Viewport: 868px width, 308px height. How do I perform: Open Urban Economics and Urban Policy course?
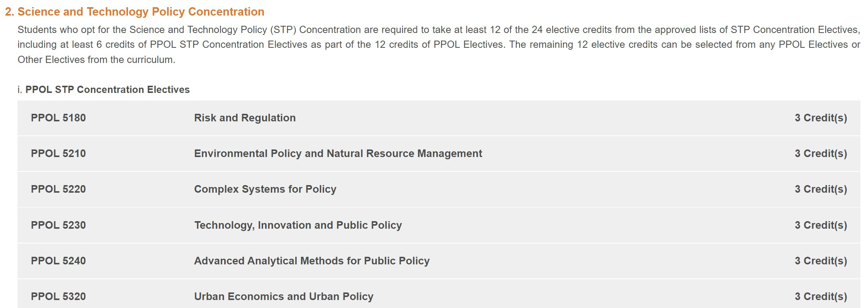pos(284,297)
